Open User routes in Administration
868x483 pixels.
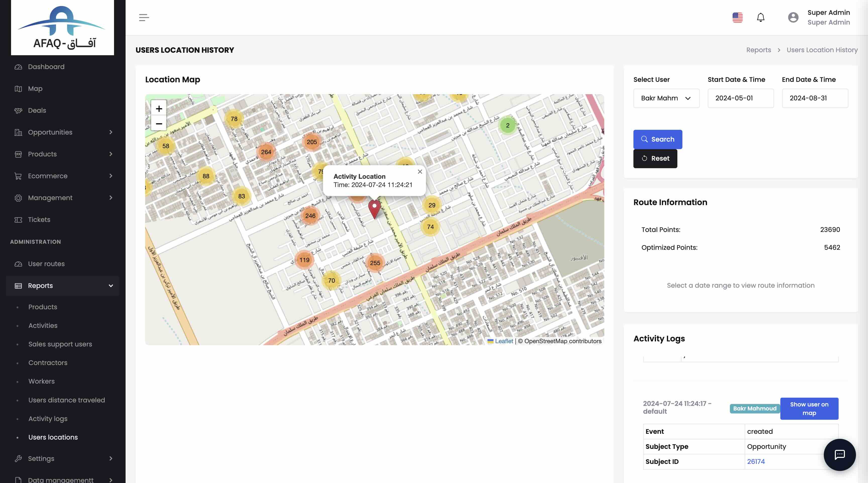tap(63, 264)
